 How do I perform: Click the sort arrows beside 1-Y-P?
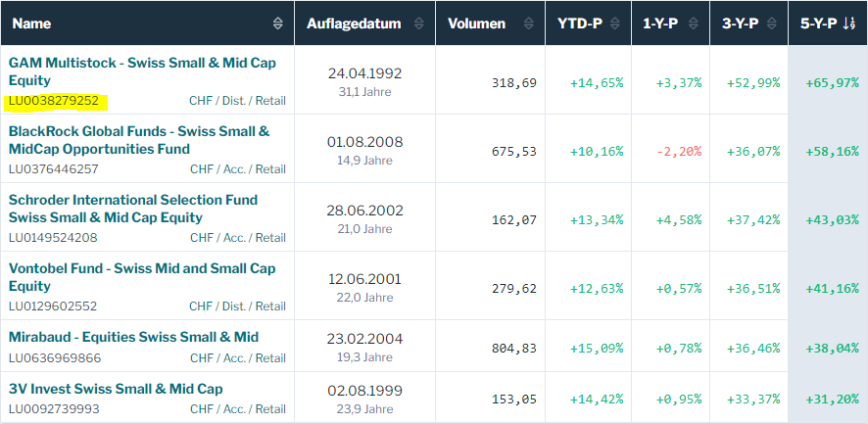(695, 24)
